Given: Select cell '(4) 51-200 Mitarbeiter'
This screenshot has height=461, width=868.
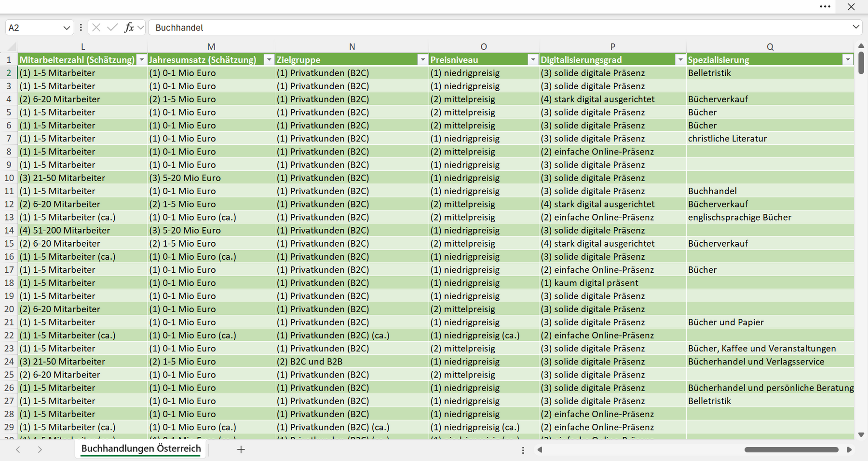Looking at the screenshot, I should pos(83,230).
